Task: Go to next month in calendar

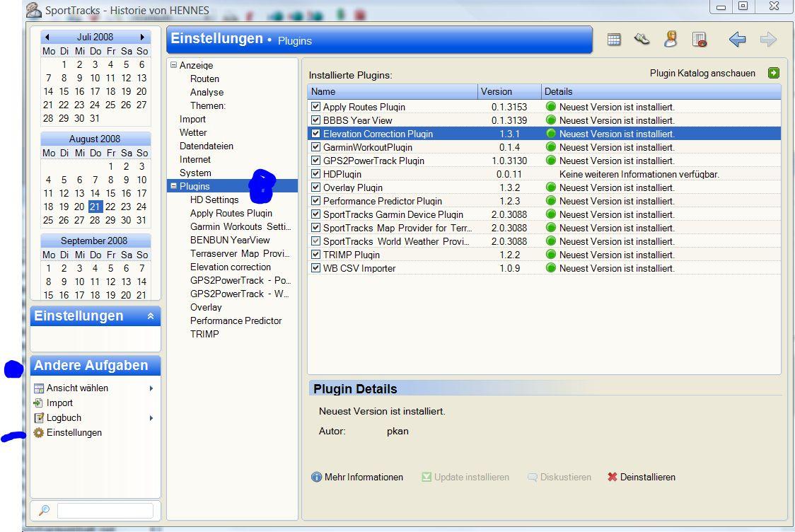Action: 142,37
